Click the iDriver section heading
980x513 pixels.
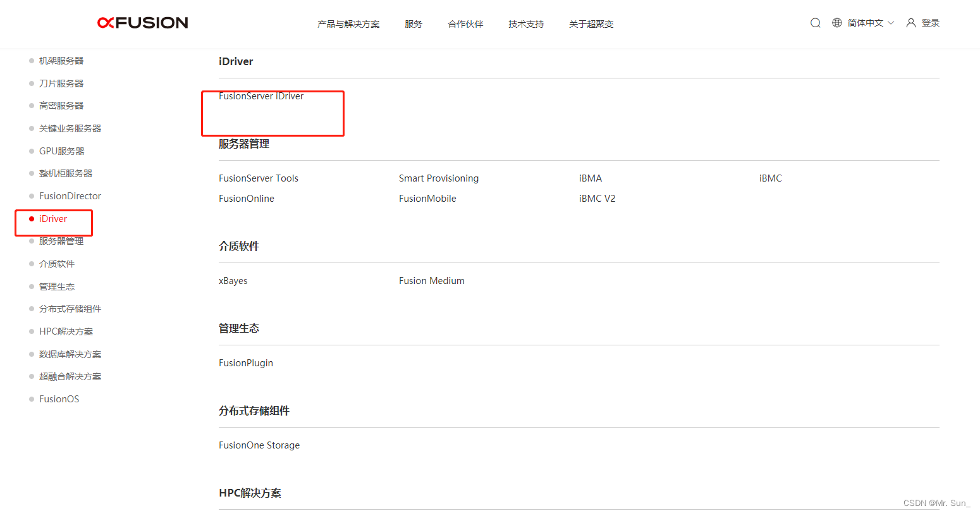click(236, 61)
